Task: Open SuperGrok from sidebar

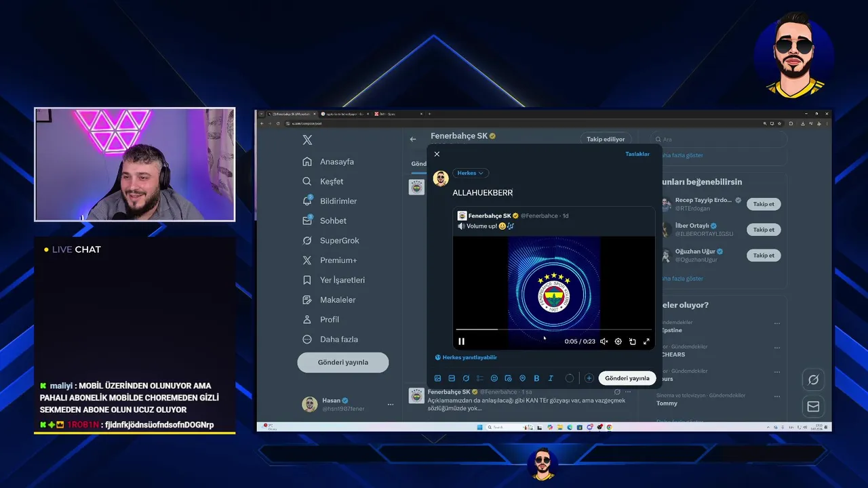Action: (x=331, y=241)
